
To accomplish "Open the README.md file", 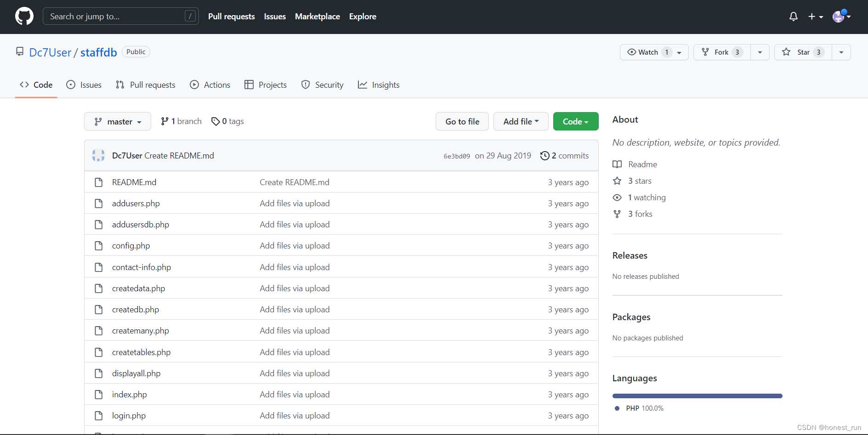I will coord(134,182).
